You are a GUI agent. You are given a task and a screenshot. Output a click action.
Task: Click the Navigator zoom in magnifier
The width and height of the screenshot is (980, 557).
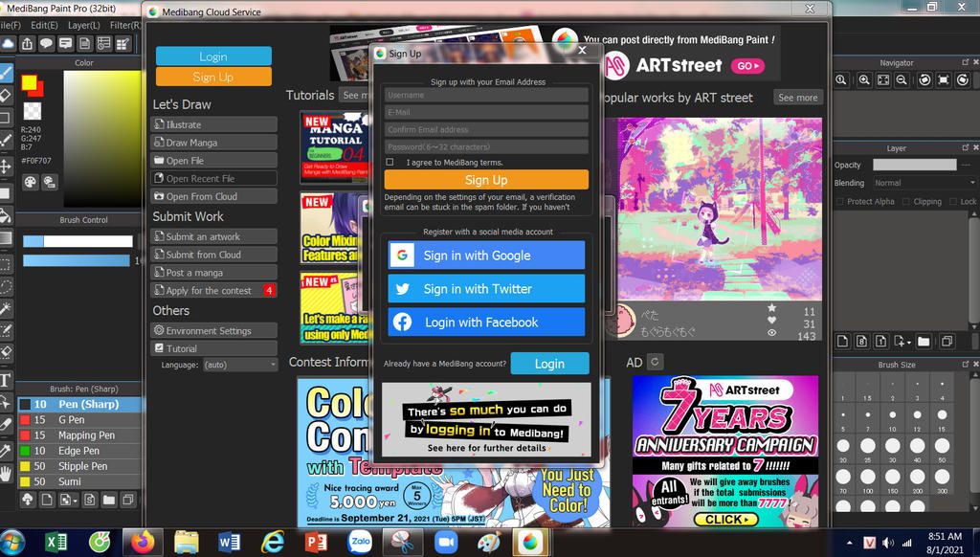point(864,80)
